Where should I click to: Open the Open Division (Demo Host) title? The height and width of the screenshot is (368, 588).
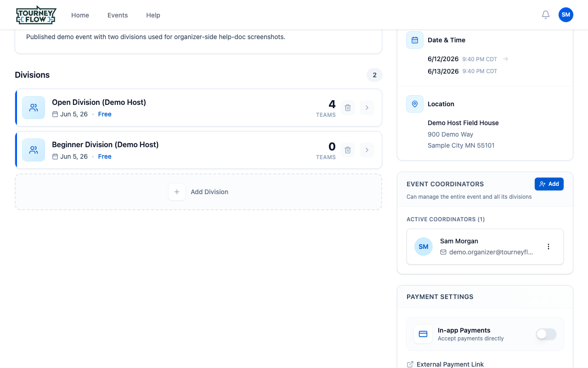click(99, 102)
